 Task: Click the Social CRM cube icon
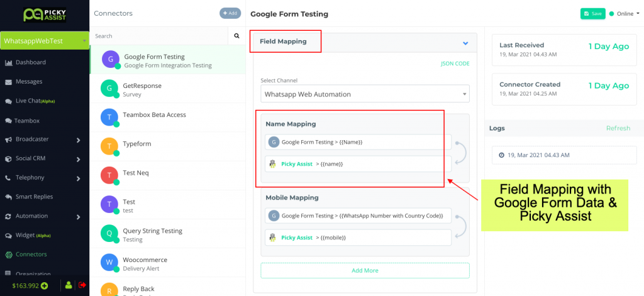click(8, 159)
